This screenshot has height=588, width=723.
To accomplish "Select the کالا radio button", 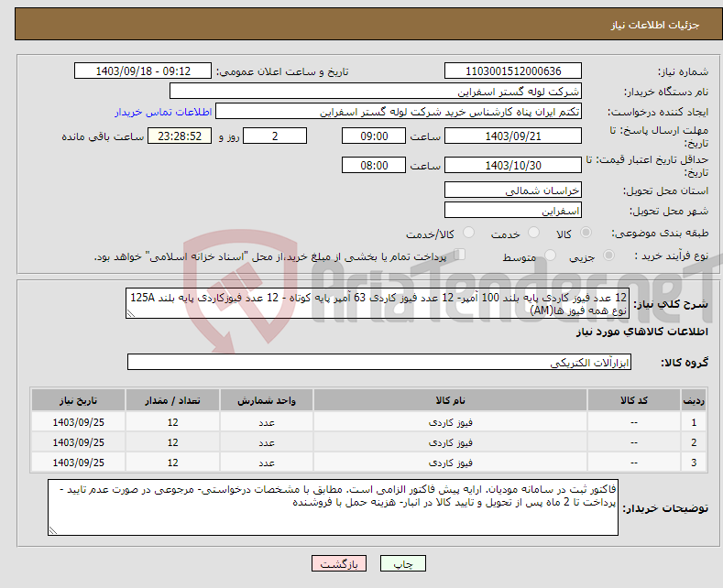I will 586,233.
